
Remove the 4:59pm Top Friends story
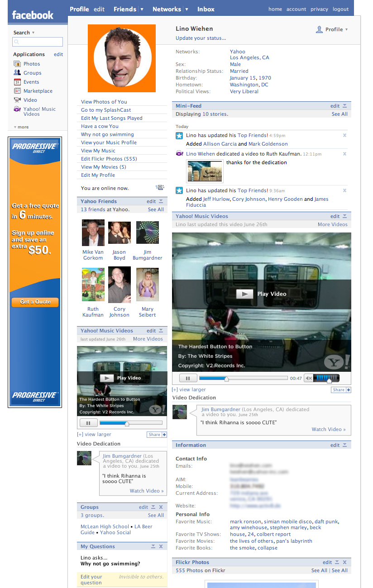[x=344, y=135]
